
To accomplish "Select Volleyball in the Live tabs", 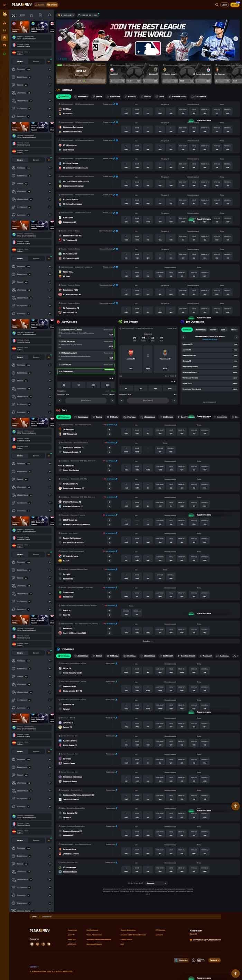I will click(220, 417).
